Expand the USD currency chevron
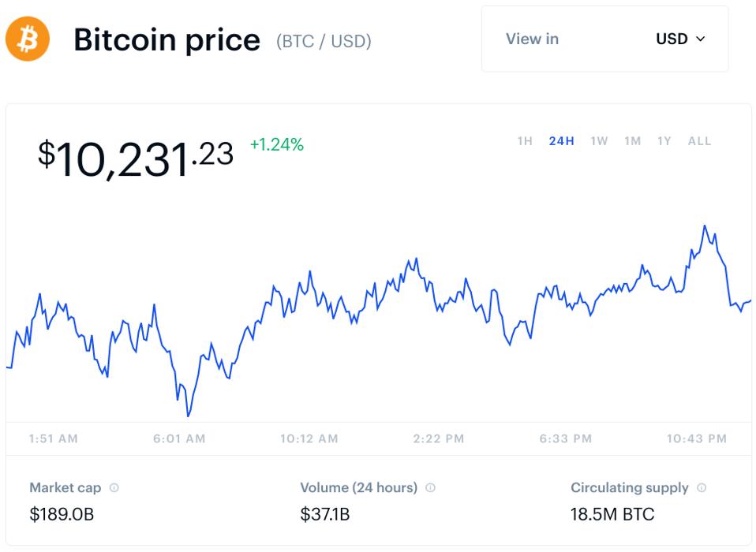Viewport: 756px width, 552px height. pyautogui.click(x=700, y=39)
